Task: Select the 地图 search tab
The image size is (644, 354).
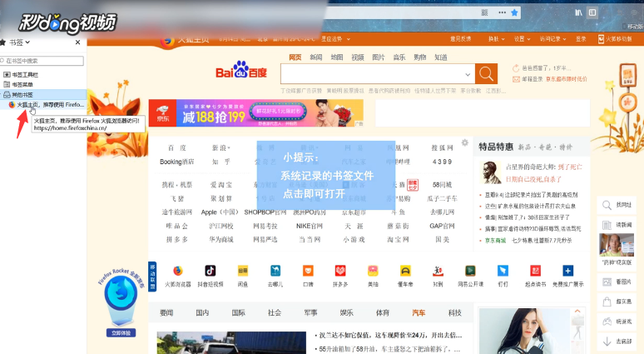Action: click(337, 57)
